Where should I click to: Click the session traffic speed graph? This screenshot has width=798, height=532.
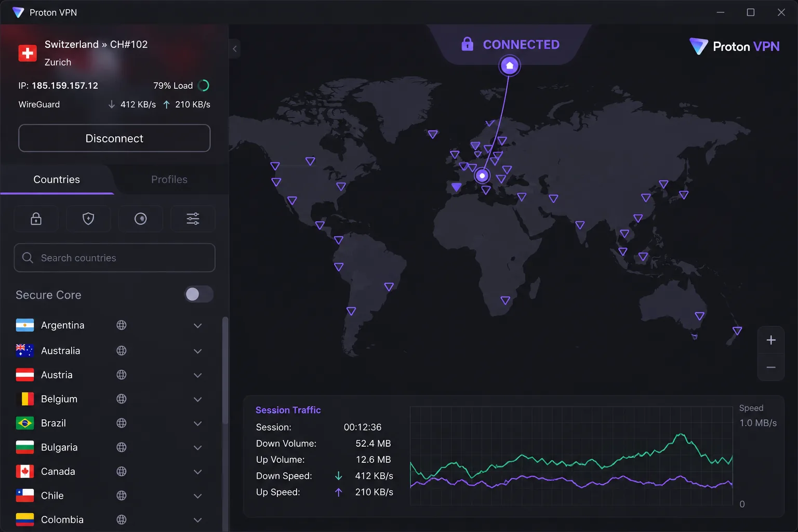click(x=571, y=455)
